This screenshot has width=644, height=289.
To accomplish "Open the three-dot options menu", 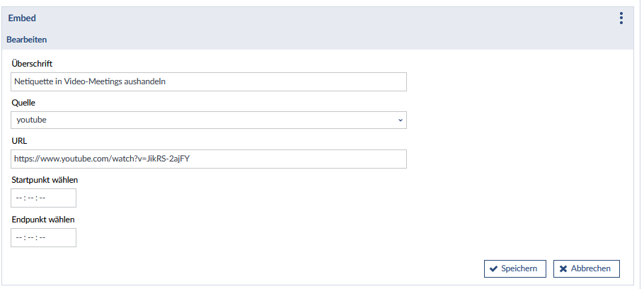I will pos(621,18).
